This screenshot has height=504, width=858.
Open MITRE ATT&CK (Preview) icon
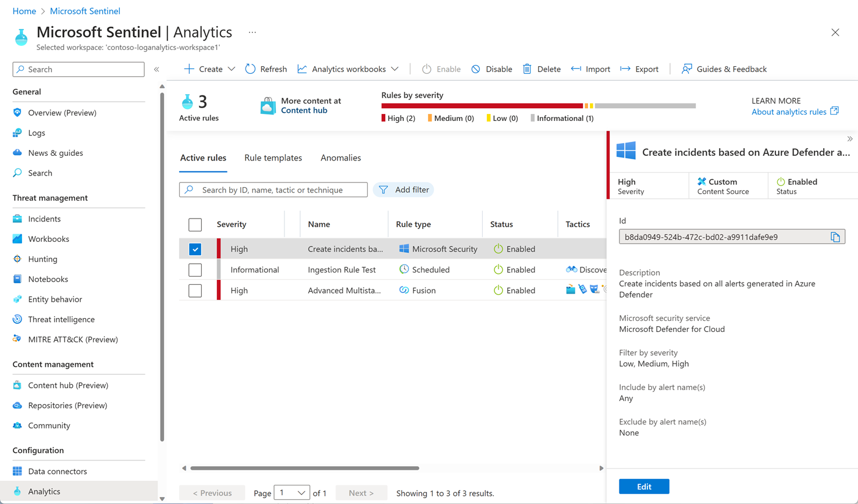click(17, 339)
